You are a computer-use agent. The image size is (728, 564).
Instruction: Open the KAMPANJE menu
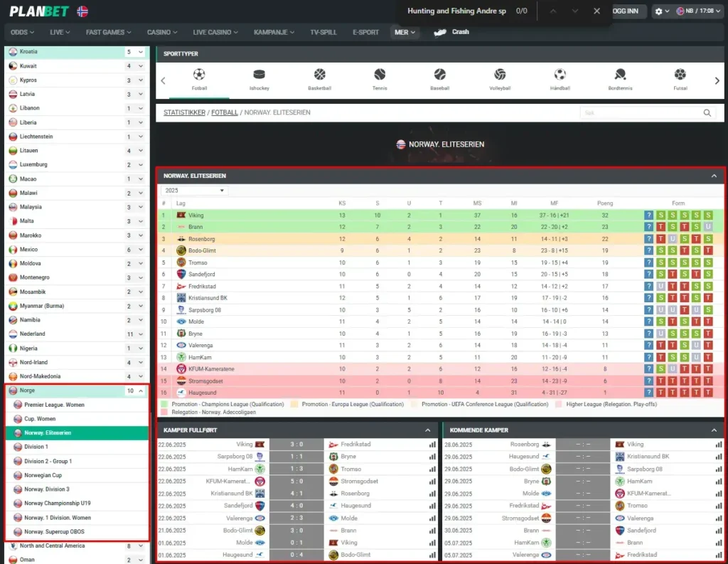point(274,32)
